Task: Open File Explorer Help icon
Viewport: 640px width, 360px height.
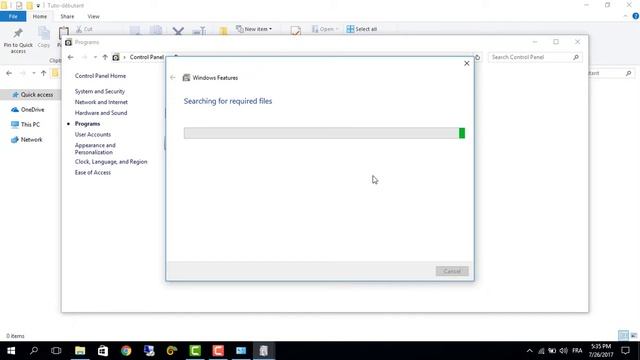Action: click(x=636, y=16)
